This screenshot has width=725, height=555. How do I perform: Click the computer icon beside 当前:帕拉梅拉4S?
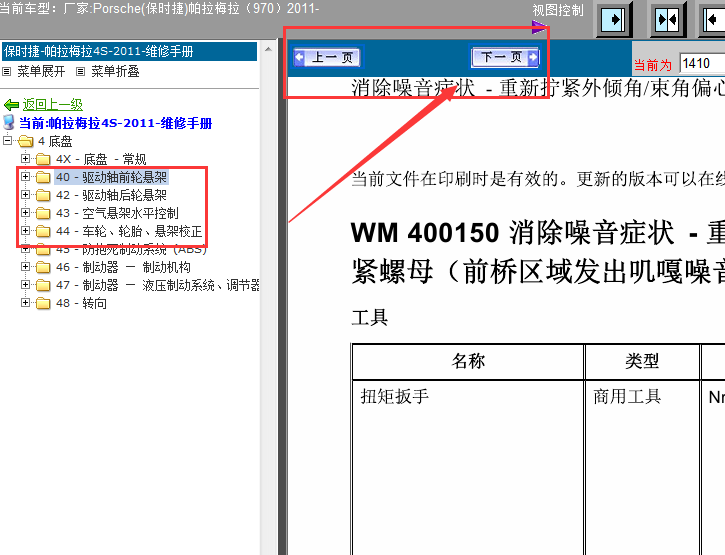(x=9, y=123)
